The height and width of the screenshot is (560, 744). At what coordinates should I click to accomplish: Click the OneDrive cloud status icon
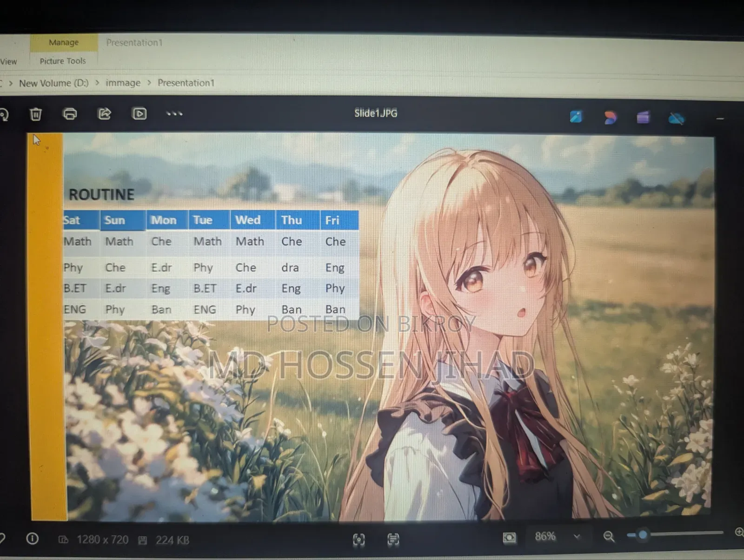point(676,119)
